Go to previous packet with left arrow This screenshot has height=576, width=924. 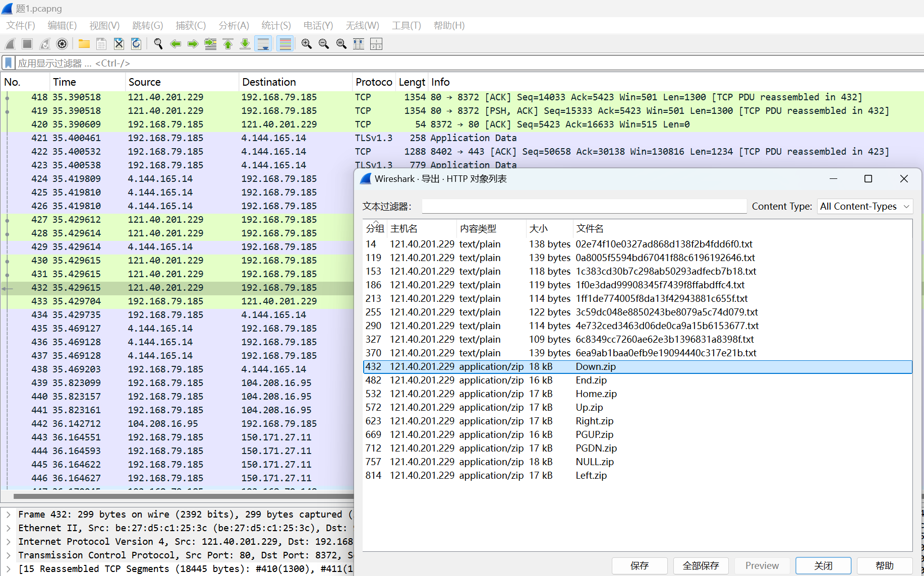176,44
